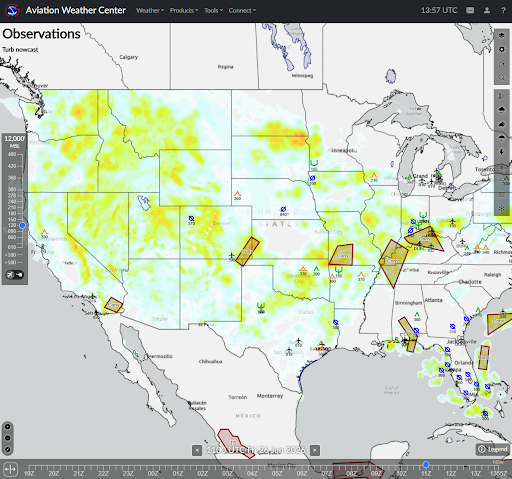Jump to the 03Z timeline mark
This screenshot has height=479, width=512.
[227, 474]
